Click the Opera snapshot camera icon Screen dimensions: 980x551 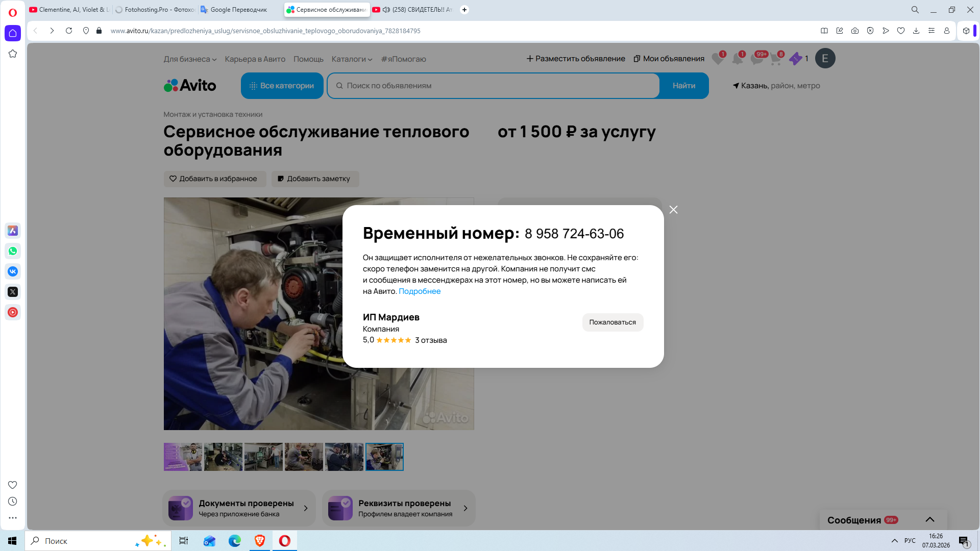pos(855,31)
